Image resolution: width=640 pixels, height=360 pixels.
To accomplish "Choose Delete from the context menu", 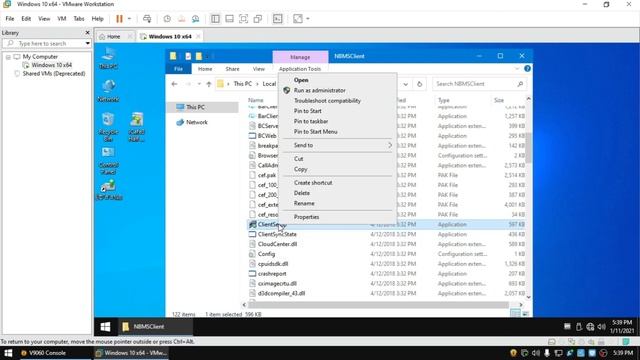I will [x=302, y=193].
